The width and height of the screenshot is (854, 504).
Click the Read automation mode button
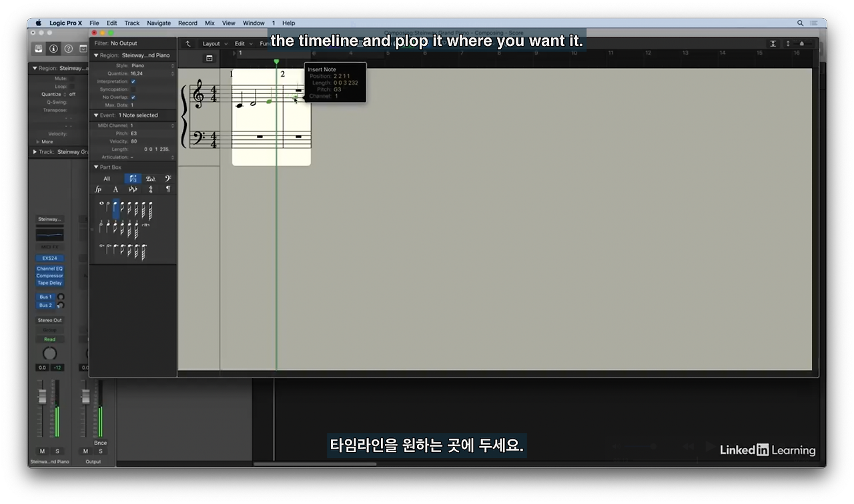point(49,339)
